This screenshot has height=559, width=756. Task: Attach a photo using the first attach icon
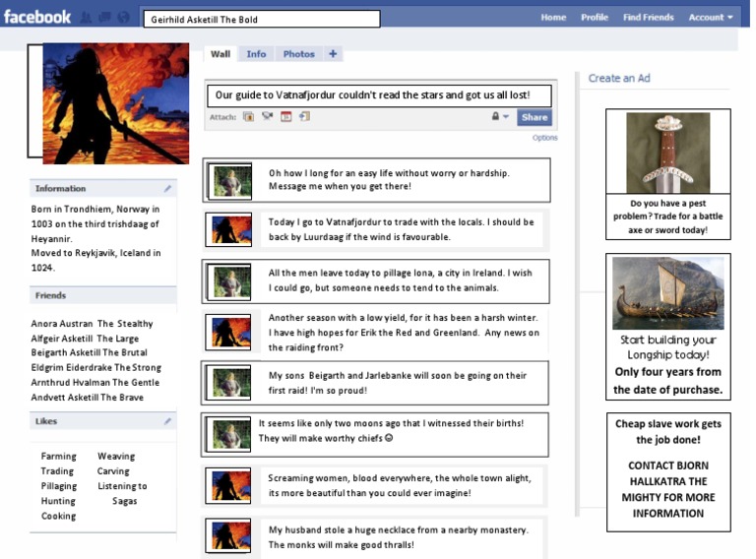coord(248,116)
